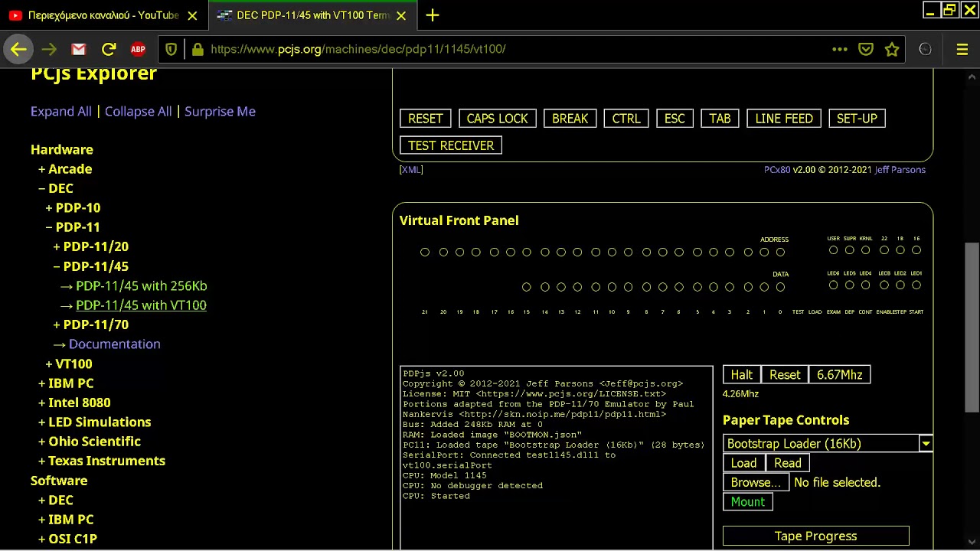Open the browser hamburger menu

coord(962,49)
